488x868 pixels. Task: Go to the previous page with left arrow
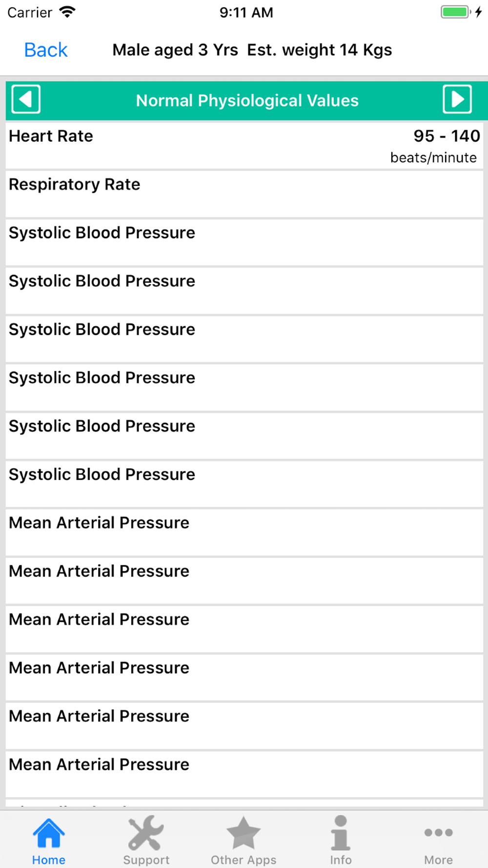pos(26,100)
